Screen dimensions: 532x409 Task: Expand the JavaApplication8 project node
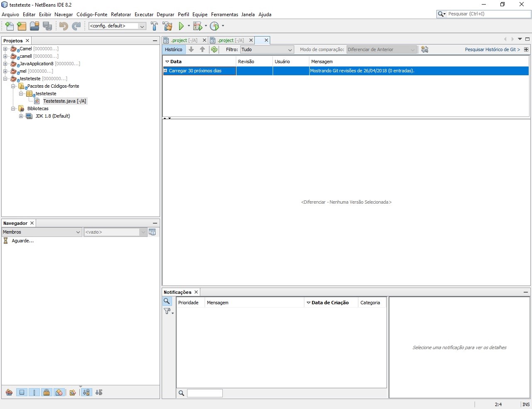pos(5,64)
